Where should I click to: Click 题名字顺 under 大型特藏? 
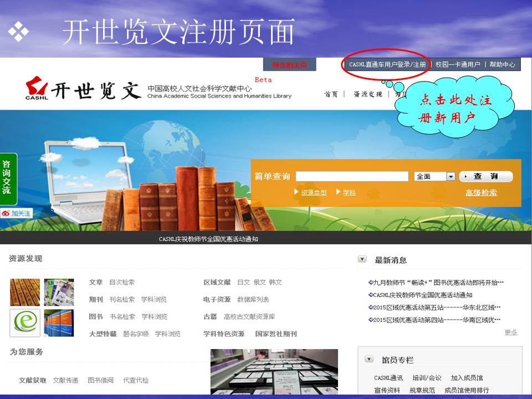coord(136,334)
